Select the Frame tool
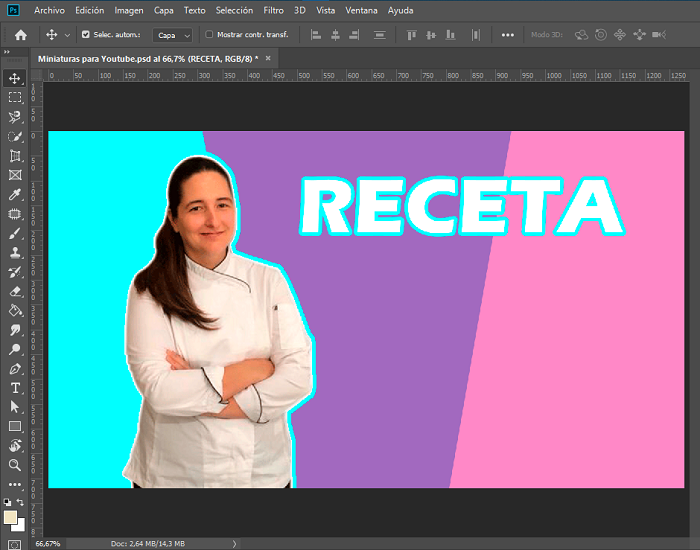This screenshot has width=700, height=550. point(15,175)
